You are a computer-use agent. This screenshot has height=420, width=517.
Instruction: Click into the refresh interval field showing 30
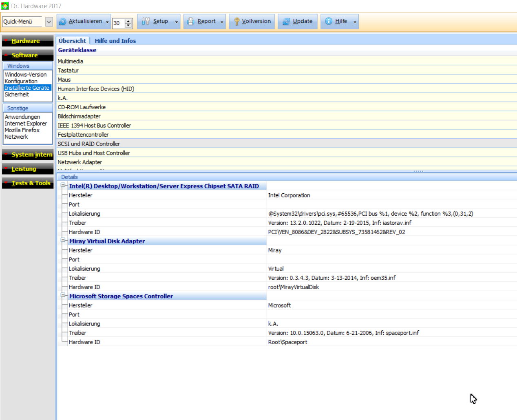coord(119,23)
